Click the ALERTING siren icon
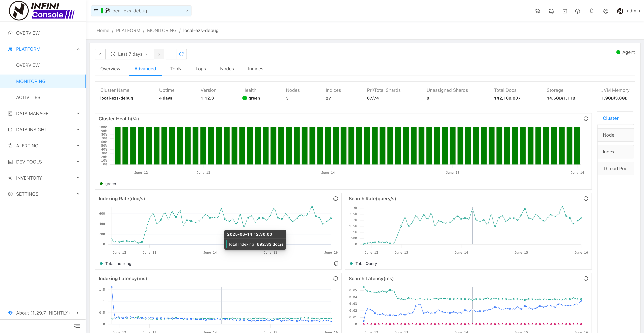The image size is (644, 333). click(10, 146)
